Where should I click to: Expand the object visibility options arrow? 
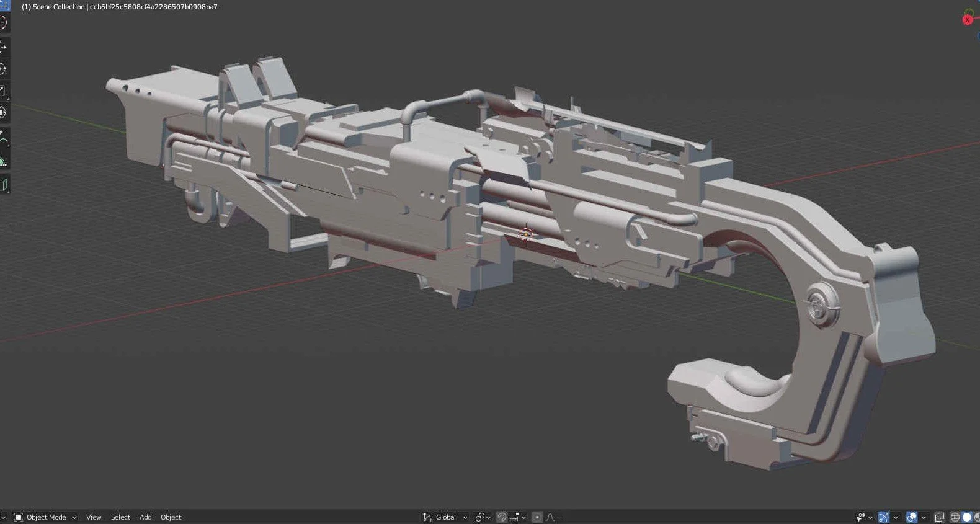coord(870,517)
